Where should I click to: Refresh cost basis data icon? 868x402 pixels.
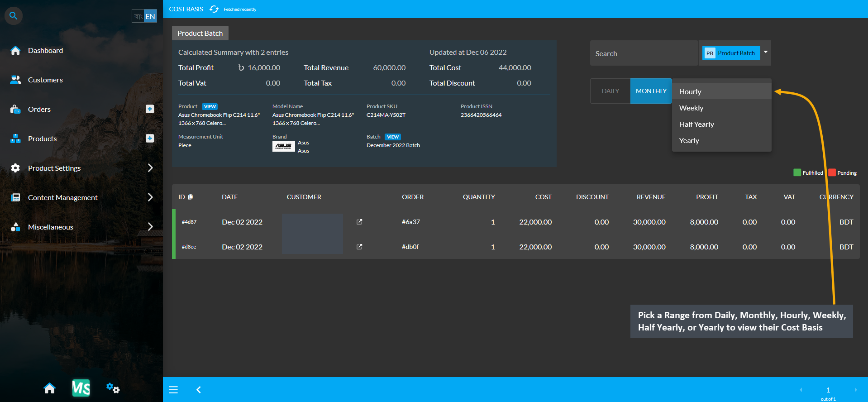click(x=214, y=9)
